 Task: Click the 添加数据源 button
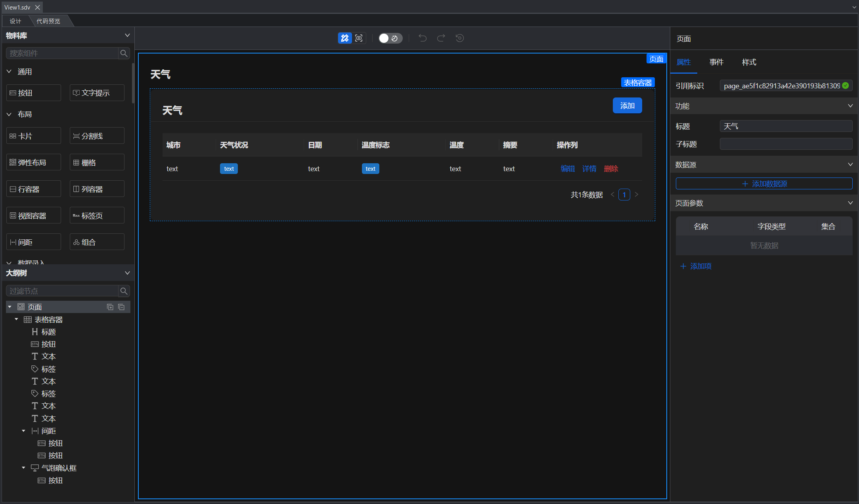point(764,184)
